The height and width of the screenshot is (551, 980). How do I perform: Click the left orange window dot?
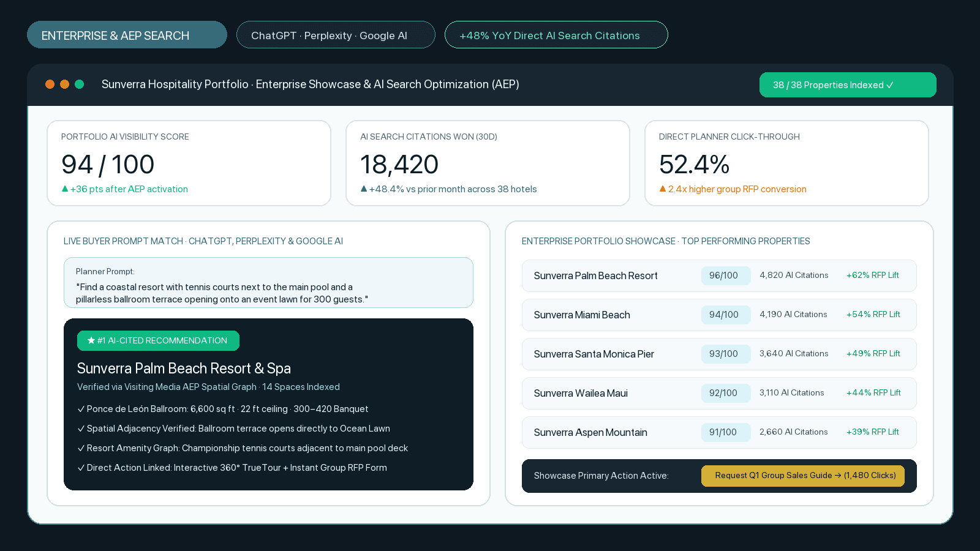click(50, 84)
